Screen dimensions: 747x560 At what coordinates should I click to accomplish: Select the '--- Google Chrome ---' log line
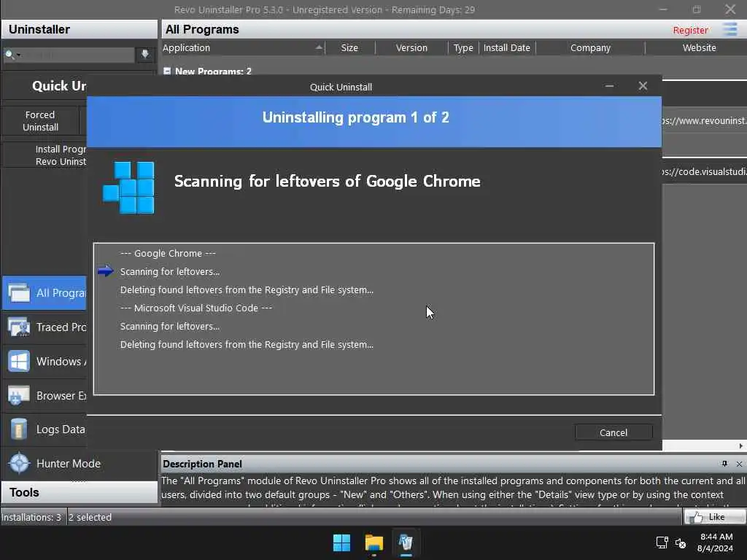(168, 253)
